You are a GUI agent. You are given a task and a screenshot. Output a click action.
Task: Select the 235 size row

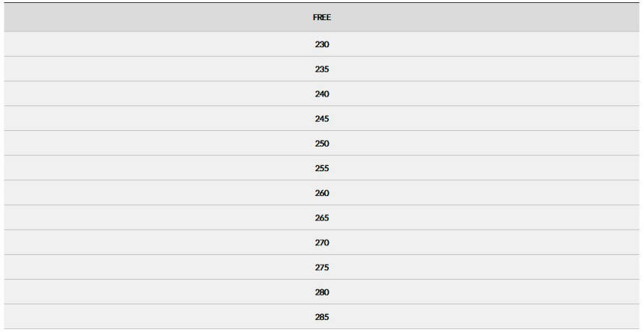pyautogui.click(x=321, y=69)
